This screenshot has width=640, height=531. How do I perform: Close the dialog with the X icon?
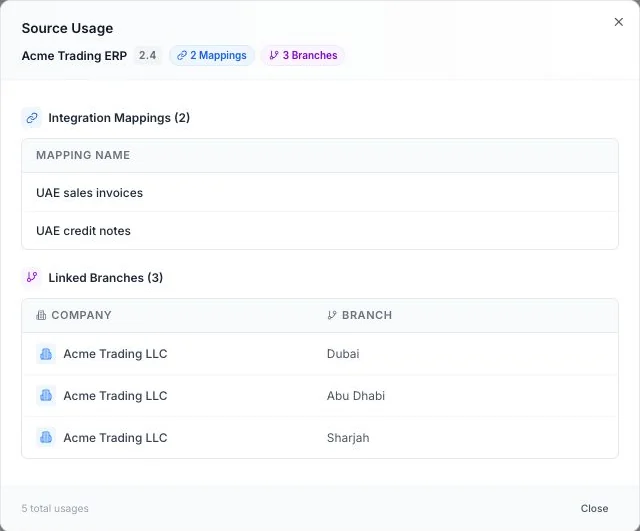(618, 22)
